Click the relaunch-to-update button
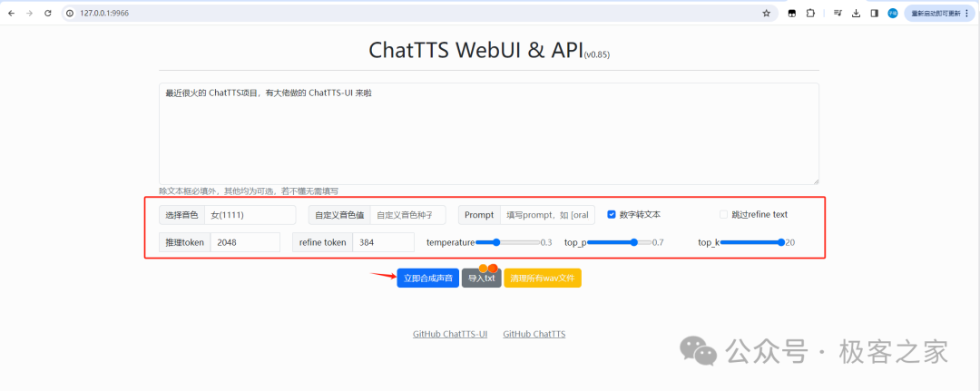The image size is (980, 391). point(940,13)
